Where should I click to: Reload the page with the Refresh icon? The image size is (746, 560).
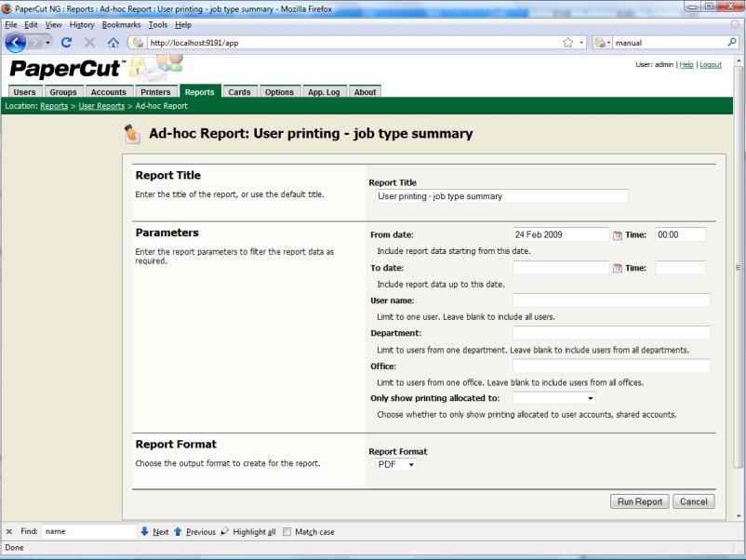[x=67, y=43]
